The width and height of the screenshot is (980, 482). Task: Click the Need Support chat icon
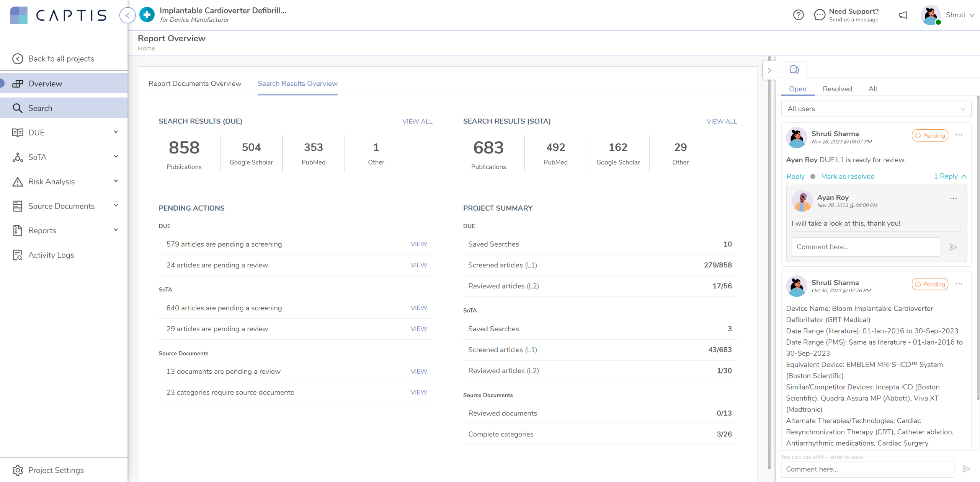(x=819, y=15)
